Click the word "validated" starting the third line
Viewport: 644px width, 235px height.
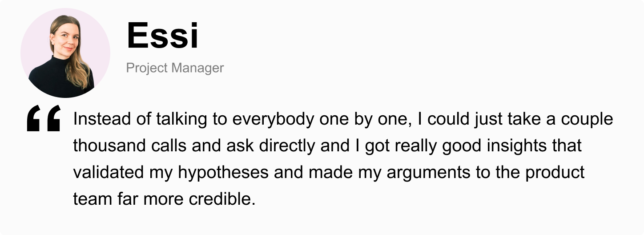pos(109,173)
